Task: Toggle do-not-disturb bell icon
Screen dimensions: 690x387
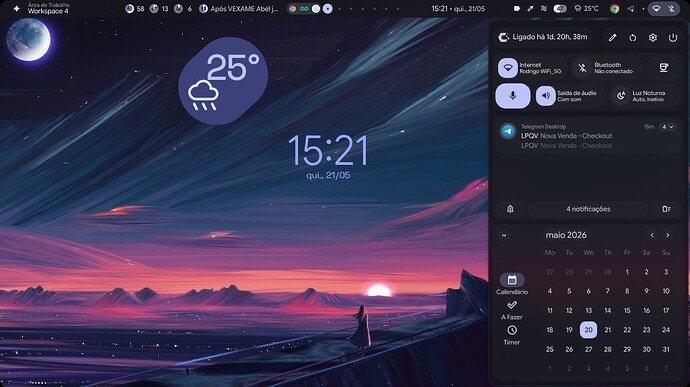Action: coord(510,209)
